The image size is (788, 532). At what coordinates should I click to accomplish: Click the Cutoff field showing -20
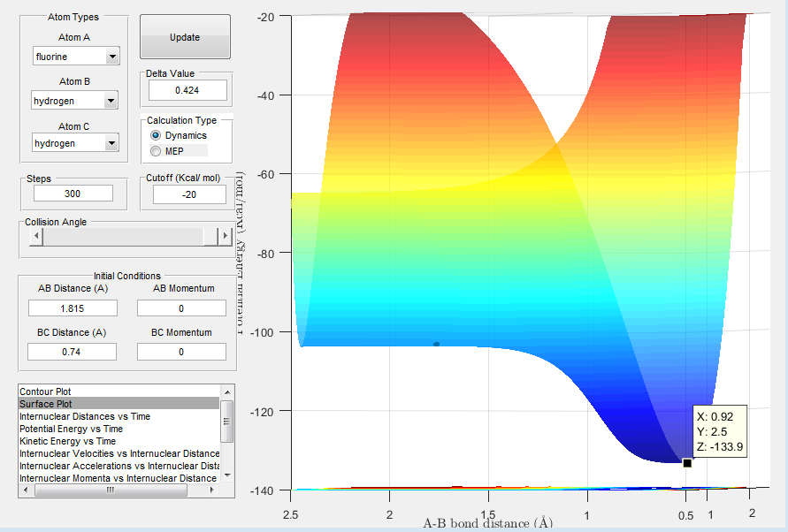click(189, 194)
